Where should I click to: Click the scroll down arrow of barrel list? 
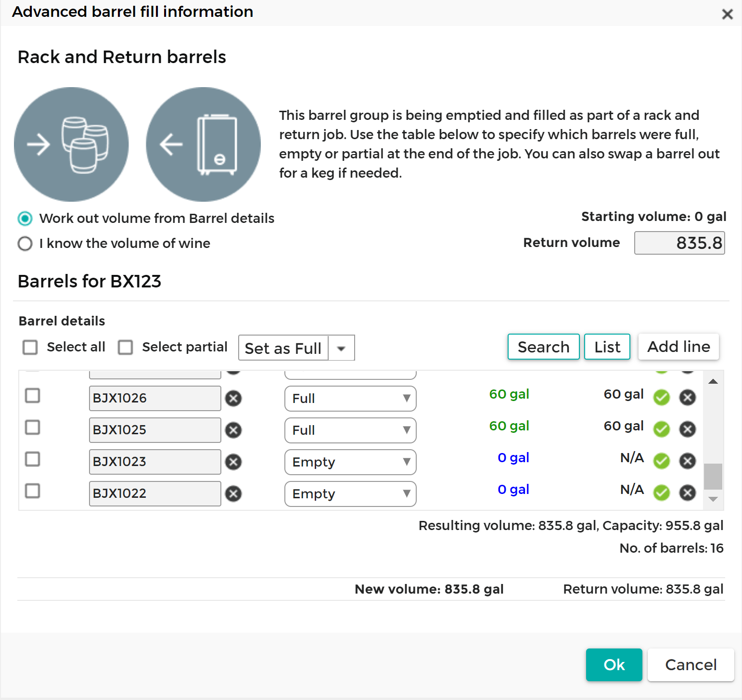[713, 499]
